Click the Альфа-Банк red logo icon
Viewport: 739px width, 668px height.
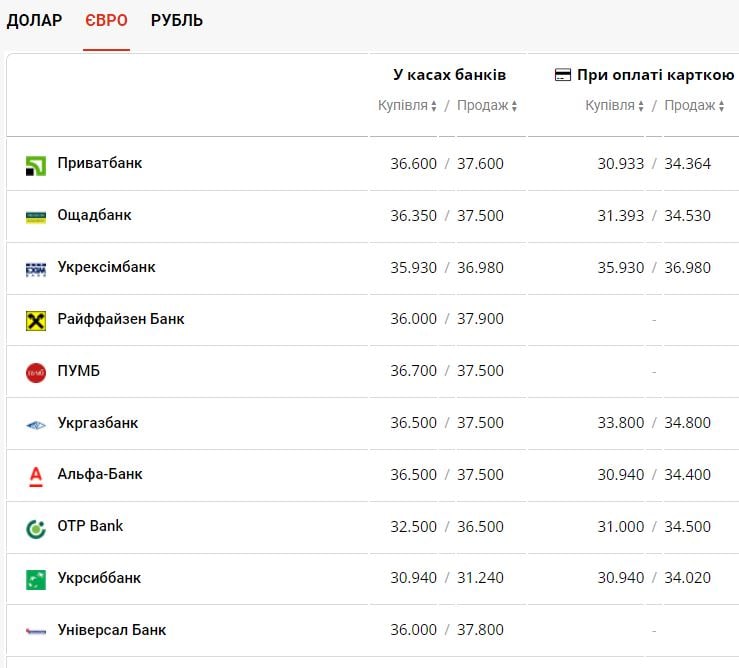(36, 477)
